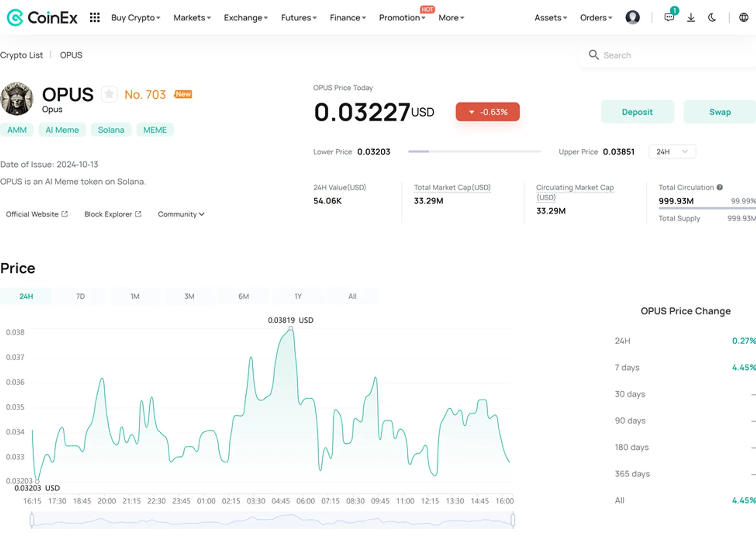This screenshot has height=541, width=756.
Task: Go to Crypto List breadcrumb
Action: click(x=21, y=55)
